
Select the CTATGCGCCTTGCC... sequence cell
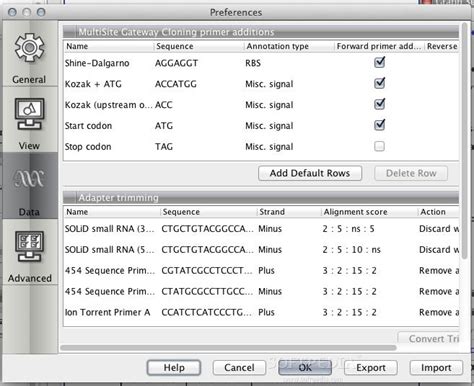(207, 292)
